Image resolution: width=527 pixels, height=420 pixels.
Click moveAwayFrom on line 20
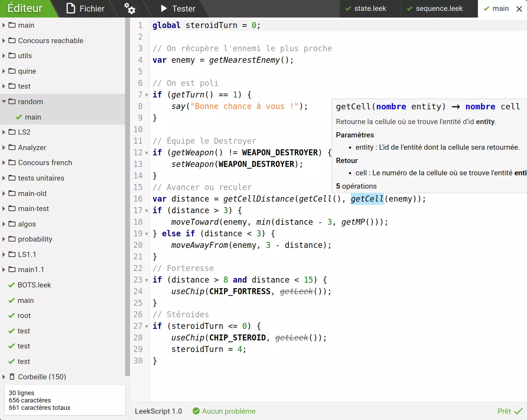click(200, 245)
